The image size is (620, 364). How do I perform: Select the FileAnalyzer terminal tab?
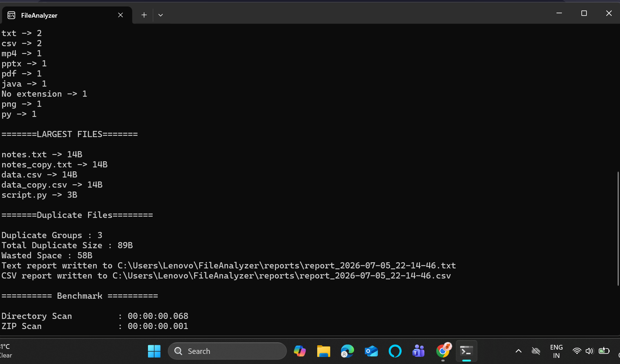click(x=67, y=15)
